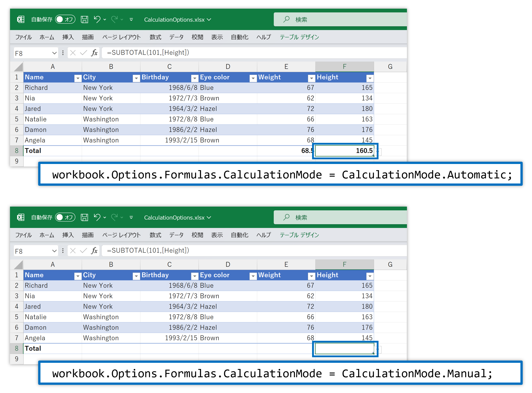Select column C header in bottom sheet
532x393 pixels.
[x=169, y=265]
